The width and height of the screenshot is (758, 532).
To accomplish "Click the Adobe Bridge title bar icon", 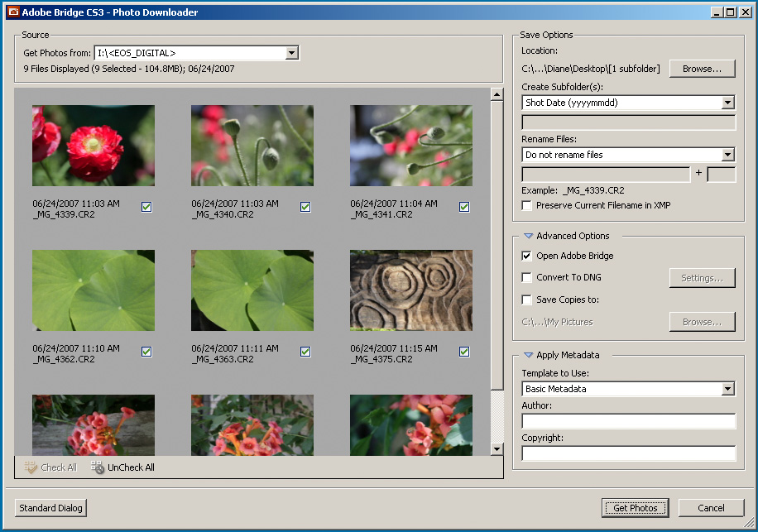I will coord(12,12).
